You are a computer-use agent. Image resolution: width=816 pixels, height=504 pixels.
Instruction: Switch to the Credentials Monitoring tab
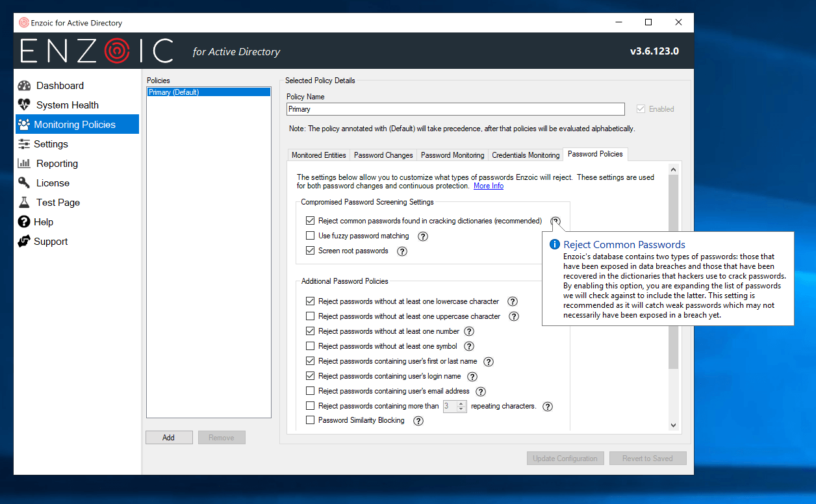[x=526, y=155]
